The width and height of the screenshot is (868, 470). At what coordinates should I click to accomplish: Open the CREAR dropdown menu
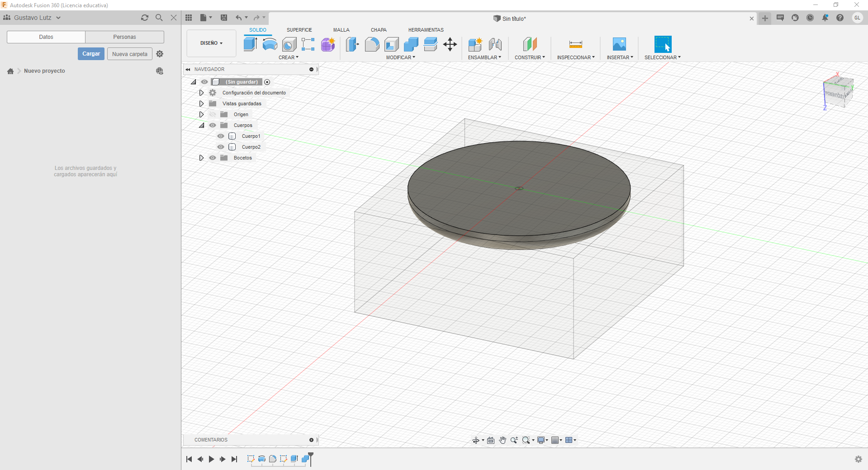(289, 57)
